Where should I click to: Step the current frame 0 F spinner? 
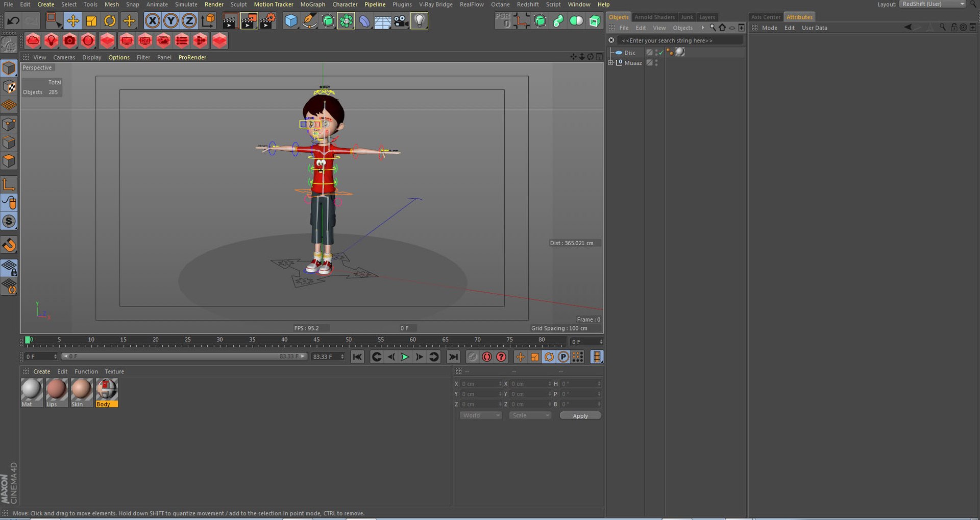tap(601, 342)
